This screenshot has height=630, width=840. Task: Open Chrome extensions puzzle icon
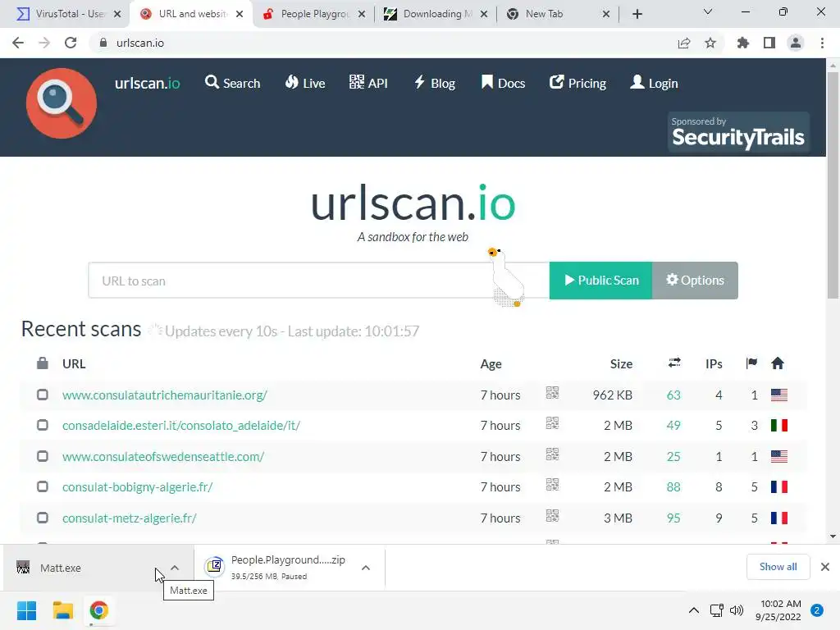point(743,43)
